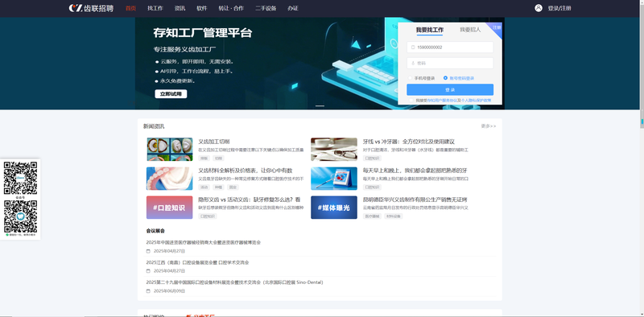
Task: Click the lower mini-program QR code
Action: (20, 216)
